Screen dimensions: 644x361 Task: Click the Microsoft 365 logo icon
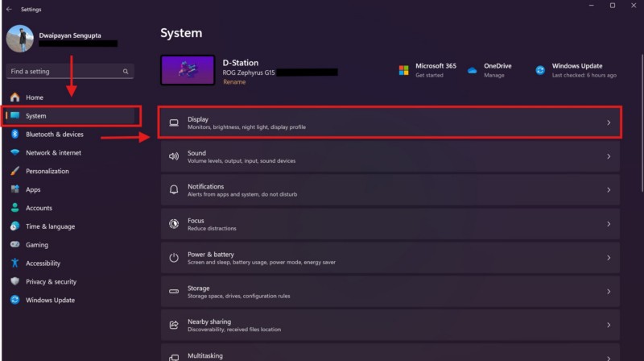pos(404,70)
